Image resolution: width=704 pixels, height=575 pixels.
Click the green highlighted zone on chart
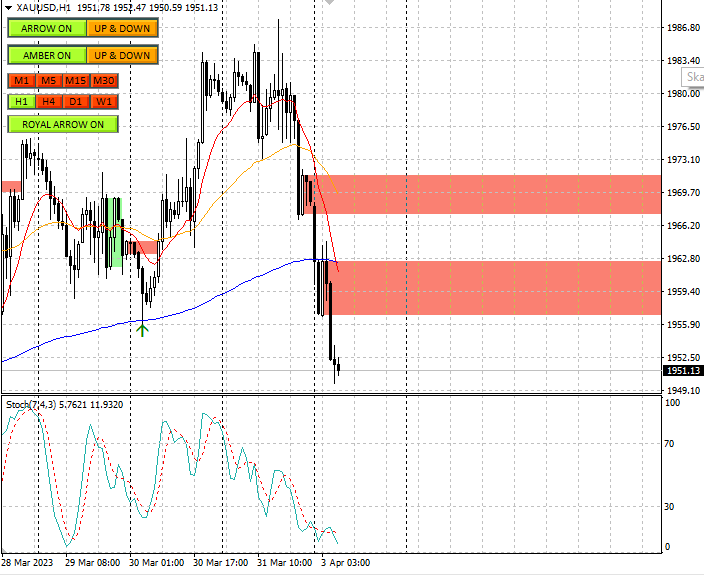114,232
